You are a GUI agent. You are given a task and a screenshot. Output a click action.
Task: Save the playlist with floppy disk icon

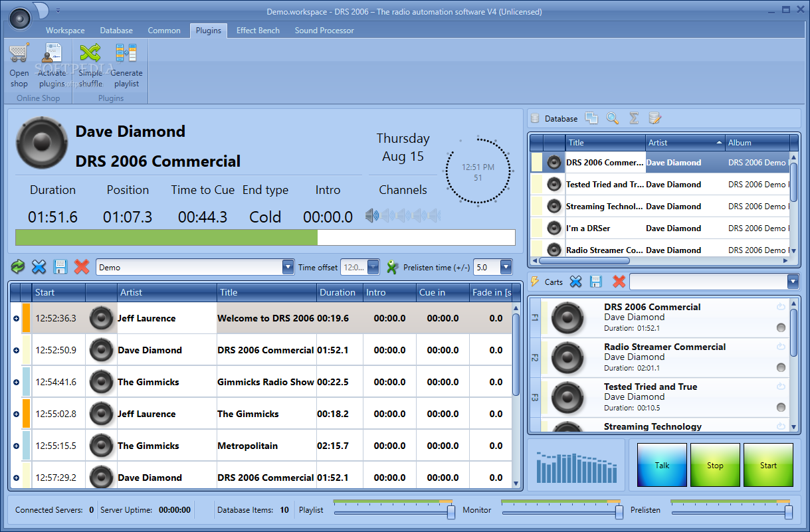(x=60, y=267)
